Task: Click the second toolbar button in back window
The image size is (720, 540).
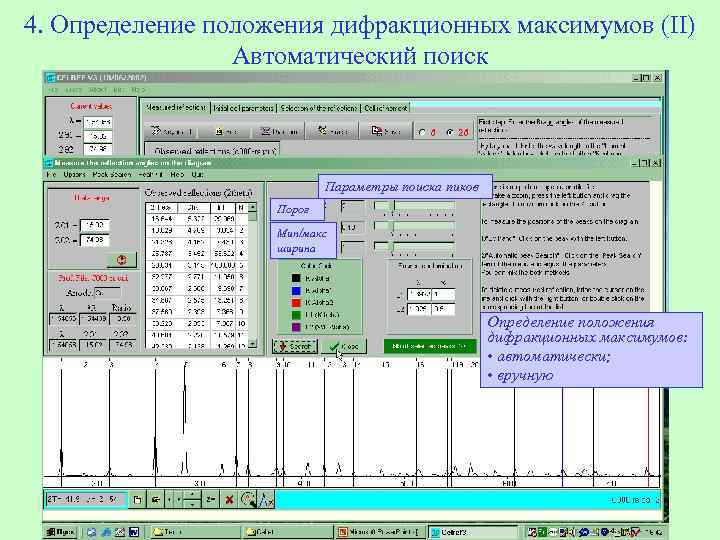Action: click(226, 131)
